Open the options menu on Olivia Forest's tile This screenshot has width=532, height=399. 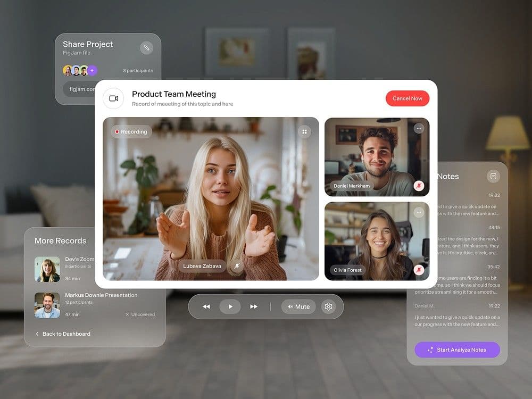(419, 212)
